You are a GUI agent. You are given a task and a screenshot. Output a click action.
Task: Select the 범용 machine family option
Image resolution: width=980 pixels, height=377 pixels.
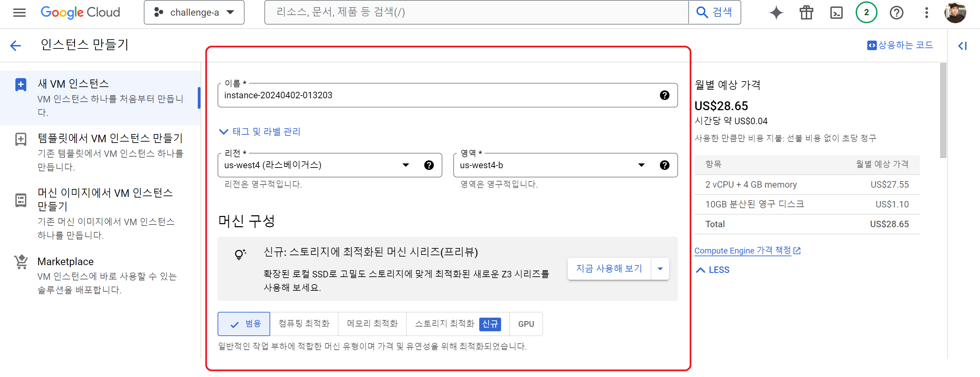coord(244,324)
